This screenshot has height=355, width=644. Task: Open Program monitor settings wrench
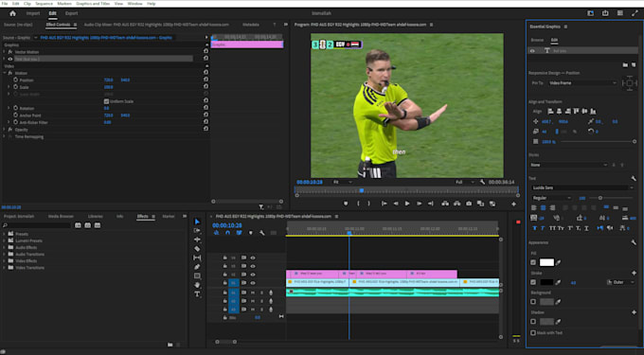pyautogui.click(x=483, y=182)
